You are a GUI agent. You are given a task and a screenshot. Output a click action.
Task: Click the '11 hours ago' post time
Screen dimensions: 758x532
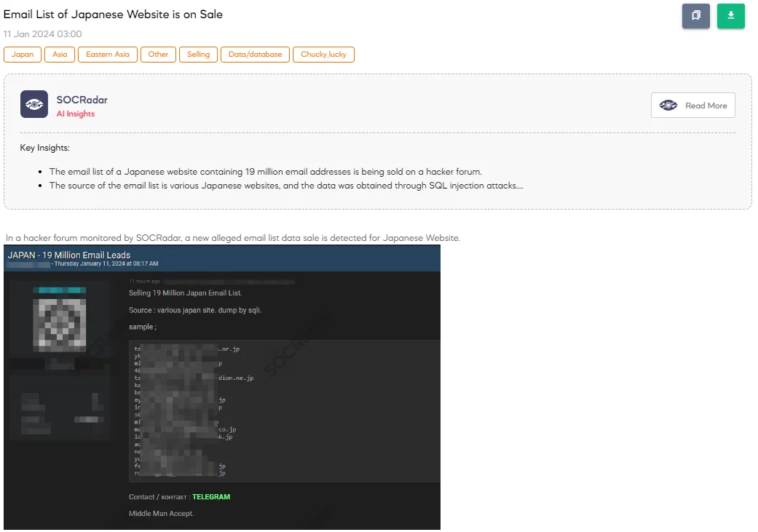(x=145, y=281)
